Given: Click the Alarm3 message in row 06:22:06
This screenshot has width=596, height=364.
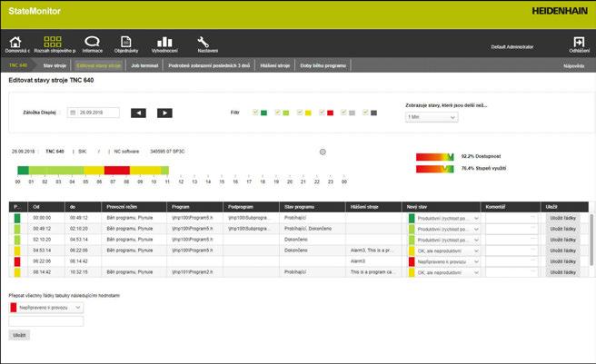Looking at the screenshot, I should coord(358,261).
